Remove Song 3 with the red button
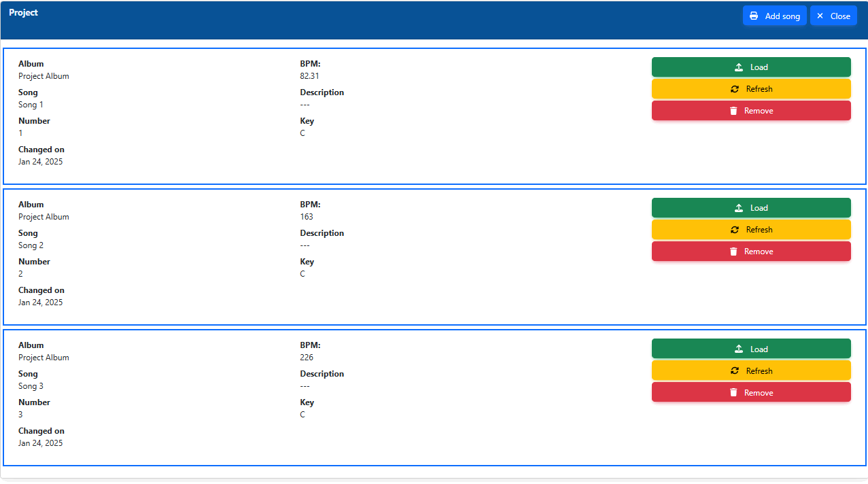Screen dimensions: 868x484 point(751,392)
